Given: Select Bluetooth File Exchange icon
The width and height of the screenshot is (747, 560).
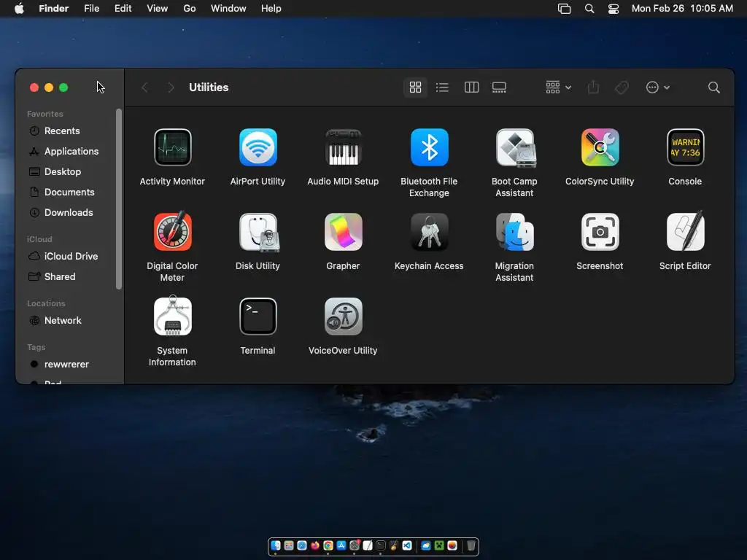Looking at the screenshot, I should click(x=429, y=147).
